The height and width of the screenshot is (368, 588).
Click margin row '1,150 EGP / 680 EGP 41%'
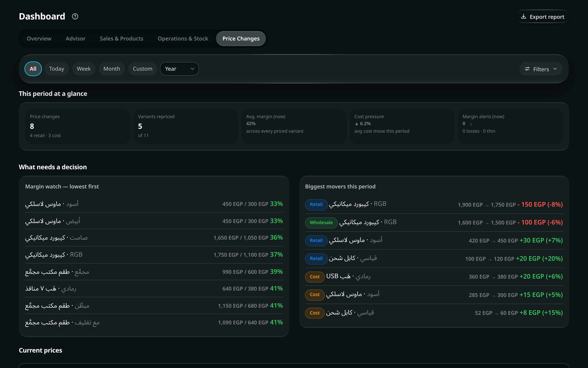pyautogui.click(x=154, y=306)
